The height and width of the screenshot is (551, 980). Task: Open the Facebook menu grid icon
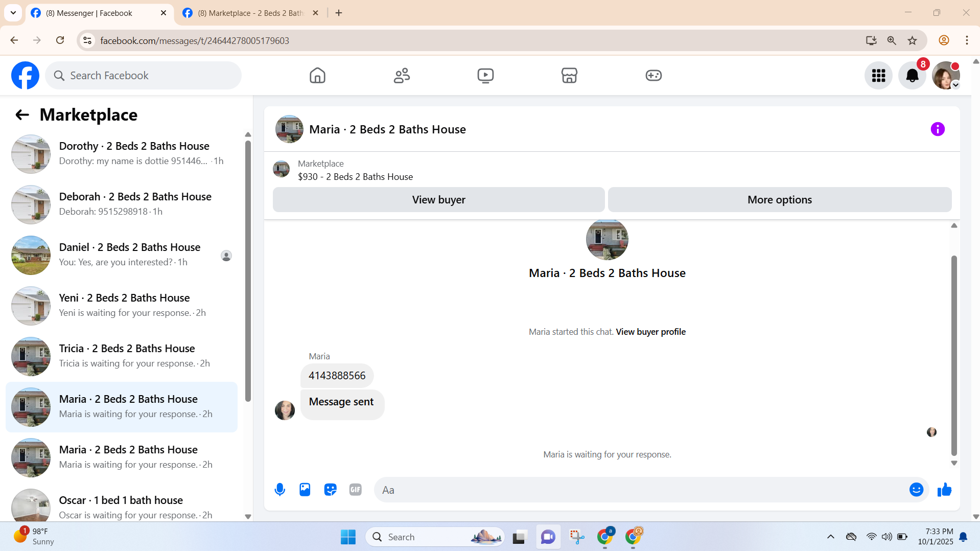[878, 76]
